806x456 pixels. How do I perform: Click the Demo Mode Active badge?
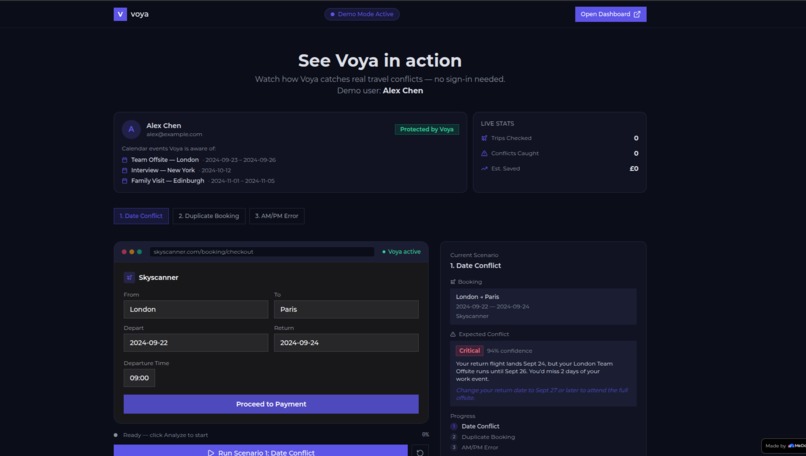pyautogui.click(x=362, y=14)
